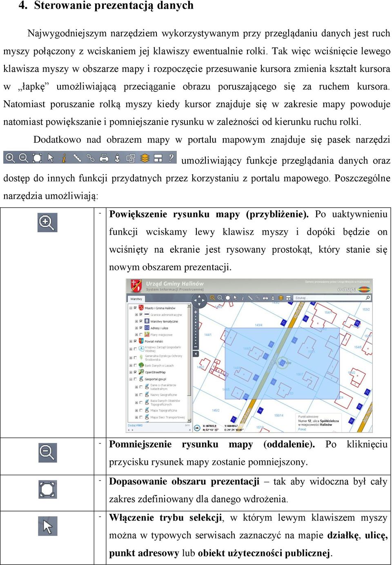Click zoom-in magnifier in the toolbar strip

point(10,158)
